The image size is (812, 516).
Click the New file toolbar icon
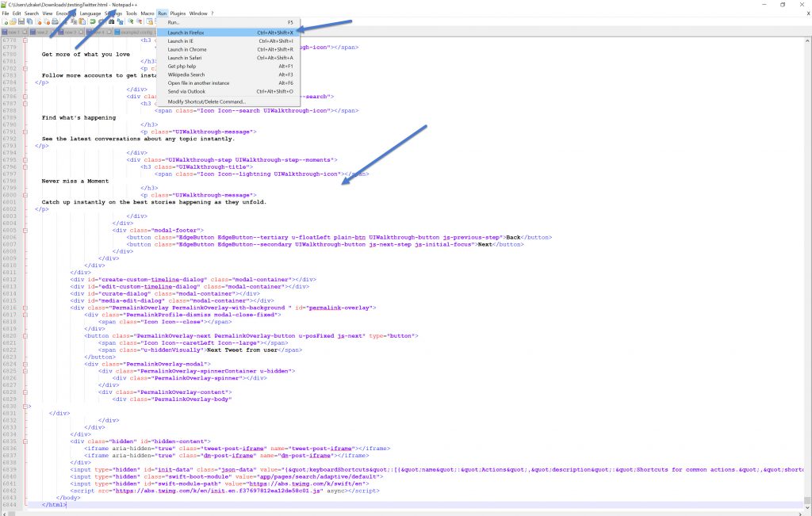[4, 22]
